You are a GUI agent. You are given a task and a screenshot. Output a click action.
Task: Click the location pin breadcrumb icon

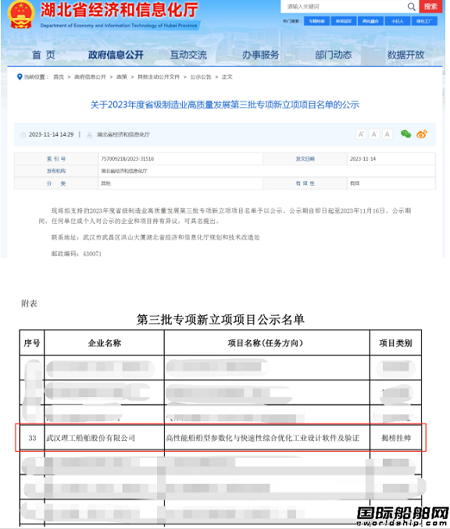(20, 77)
